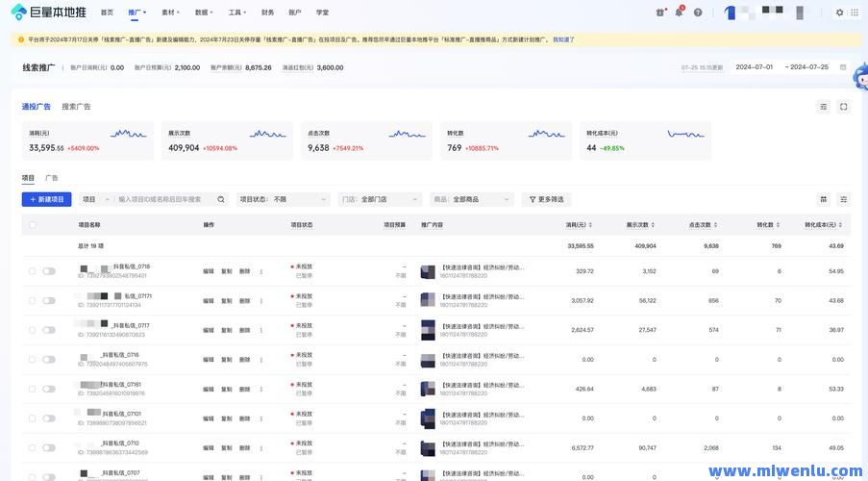Open the settings gear icon

tap(839, 13)
